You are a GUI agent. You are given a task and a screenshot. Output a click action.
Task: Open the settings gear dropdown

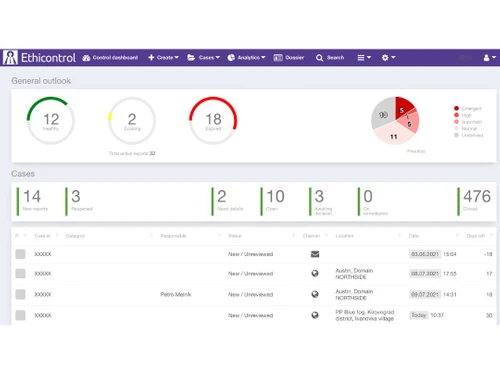[x=388, y=58]
